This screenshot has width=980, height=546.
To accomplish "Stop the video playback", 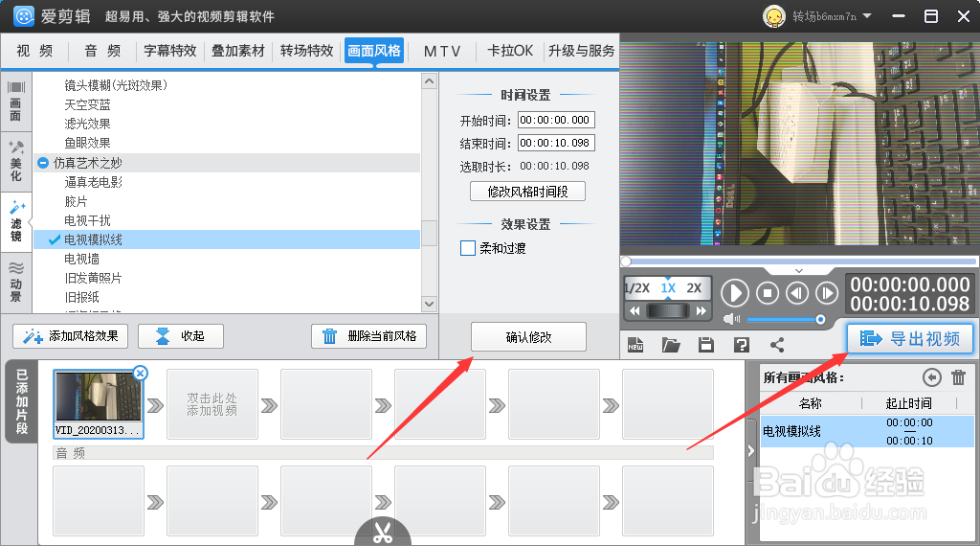I will (768, 293).
